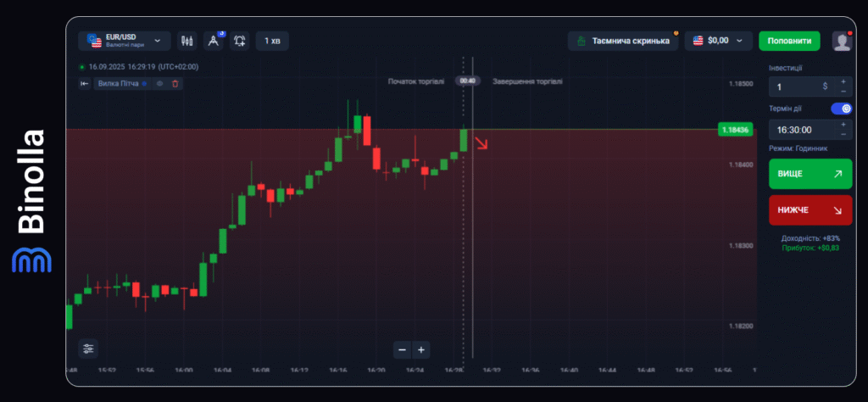Open the 1 хв timeframe selector
868x402 pixels.
(x=272, y=41)
